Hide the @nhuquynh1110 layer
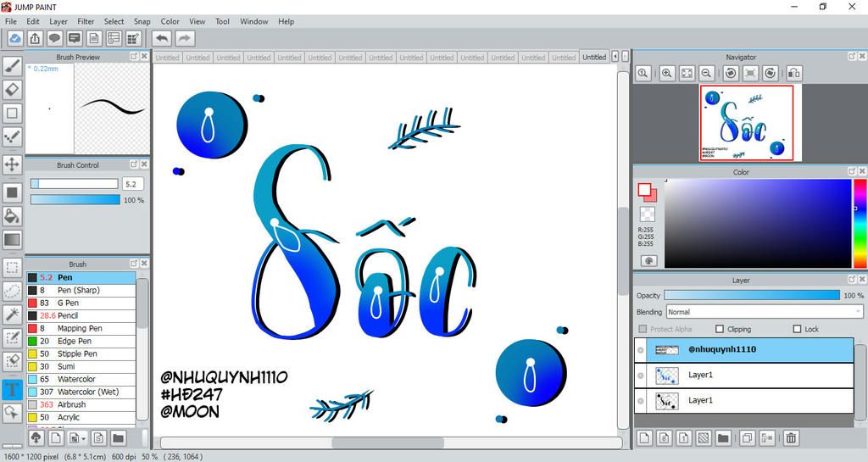Image resolution: width=868 pixels, height=462 pixels. point(641,350)
